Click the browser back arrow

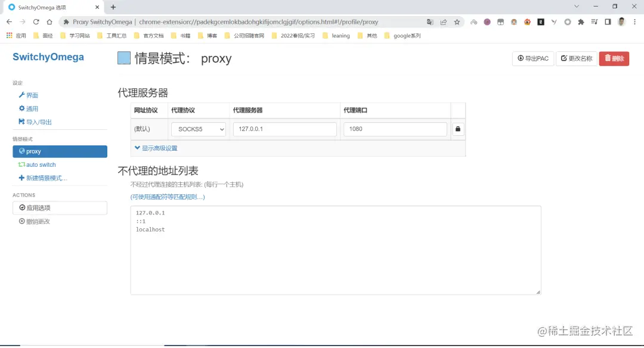(10, 21)
